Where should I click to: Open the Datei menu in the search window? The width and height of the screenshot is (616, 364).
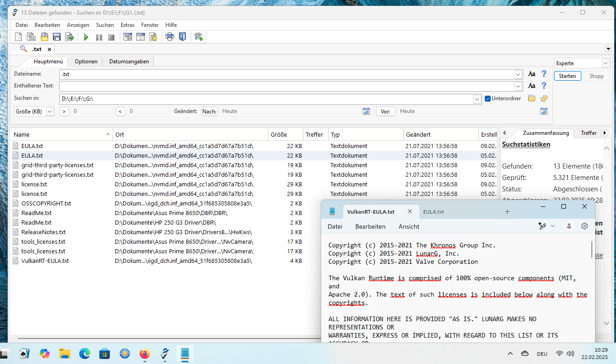pyautogui.click(x=21, y=25)
